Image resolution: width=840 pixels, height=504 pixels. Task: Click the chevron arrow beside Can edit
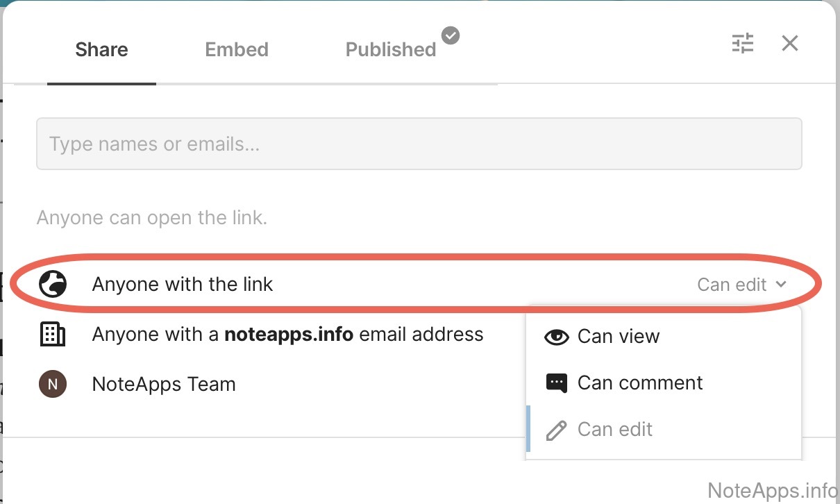pos(781,284)
